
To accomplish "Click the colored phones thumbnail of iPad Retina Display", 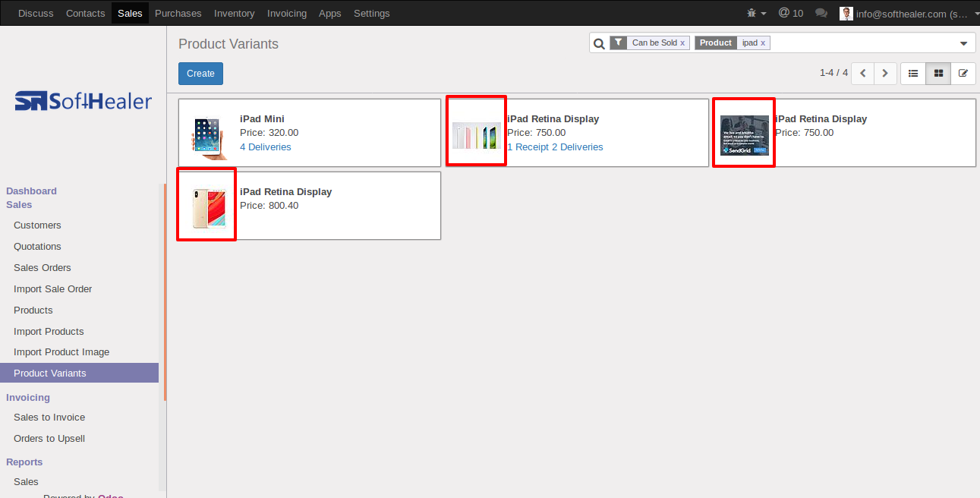I will click(x=477, y=134).
